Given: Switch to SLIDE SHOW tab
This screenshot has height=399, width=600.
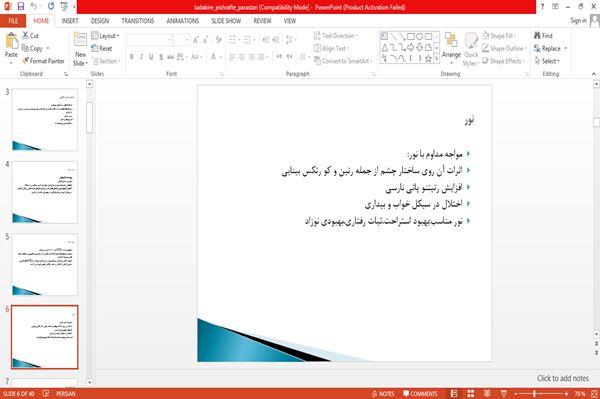Looking at the screenshot, I should [x=226, y=21].
